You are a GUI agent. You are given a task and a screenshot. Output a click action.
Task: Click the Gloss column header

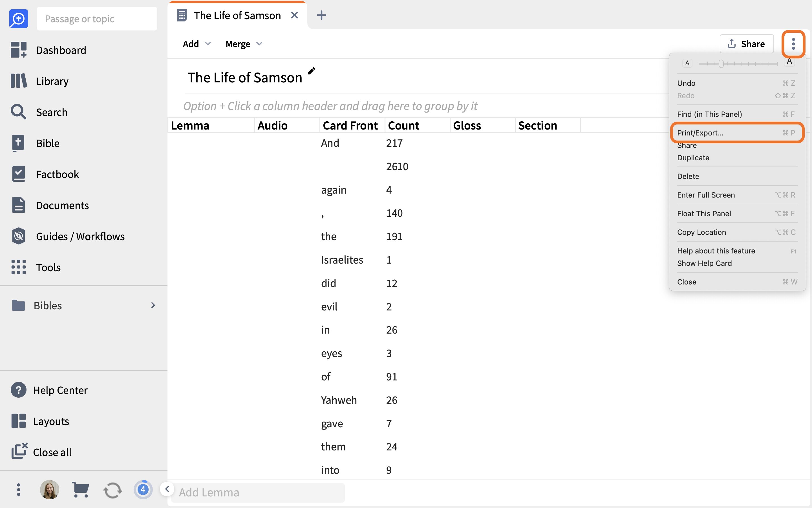(x=482, y=125)
